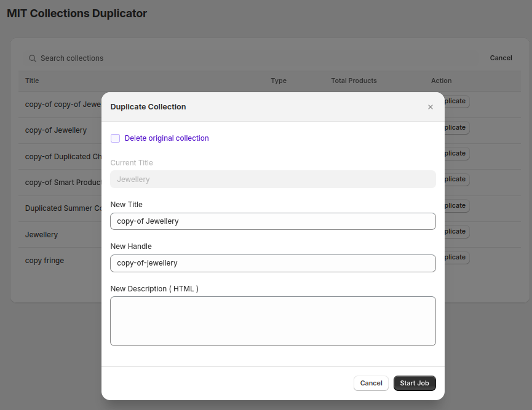Image resolution: width=532 pixels, height=410 pixels.
Task: Click the New Handle input field
Action: pos(273,263)
